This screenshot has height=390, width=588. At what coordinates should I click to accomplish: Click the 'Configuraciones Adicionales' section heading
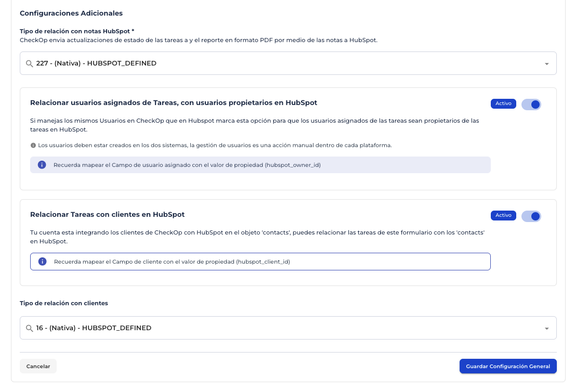click(71, 13)
